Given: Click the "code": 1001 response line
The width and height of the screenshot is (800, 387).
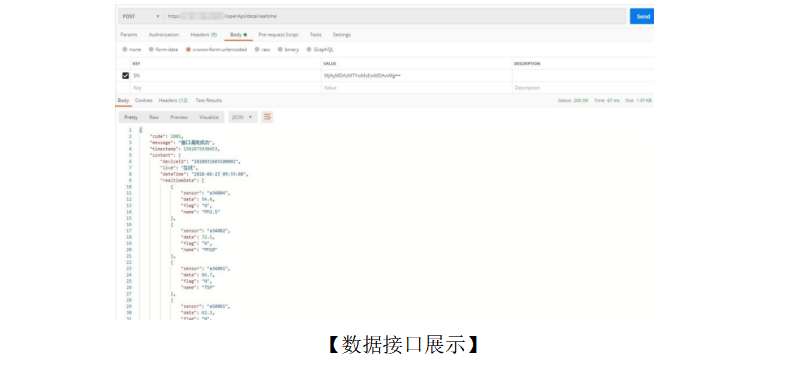Looking at the screenshot, I should tap(166, 136).
